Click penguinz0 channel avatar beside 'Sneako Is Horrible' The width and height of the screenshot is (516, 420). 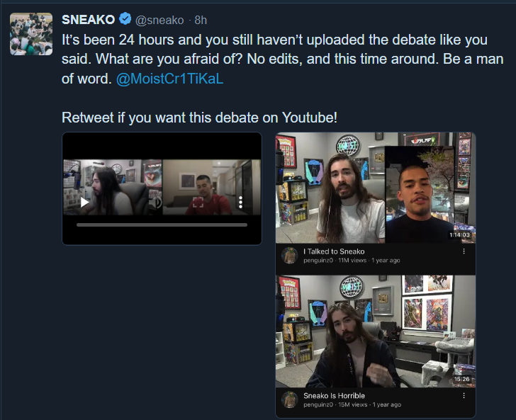pos(290,399)
